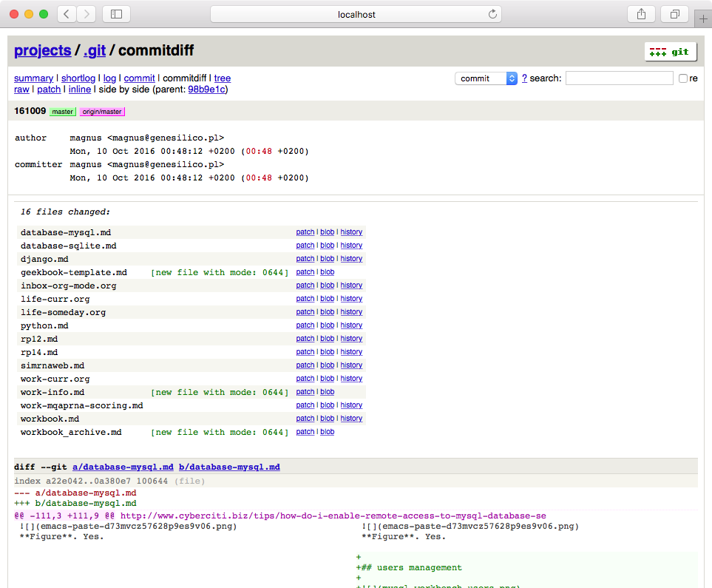This screenshot has width=712, height=588.
Task: View history of database-mysql.md
Action: coord(351,232)
